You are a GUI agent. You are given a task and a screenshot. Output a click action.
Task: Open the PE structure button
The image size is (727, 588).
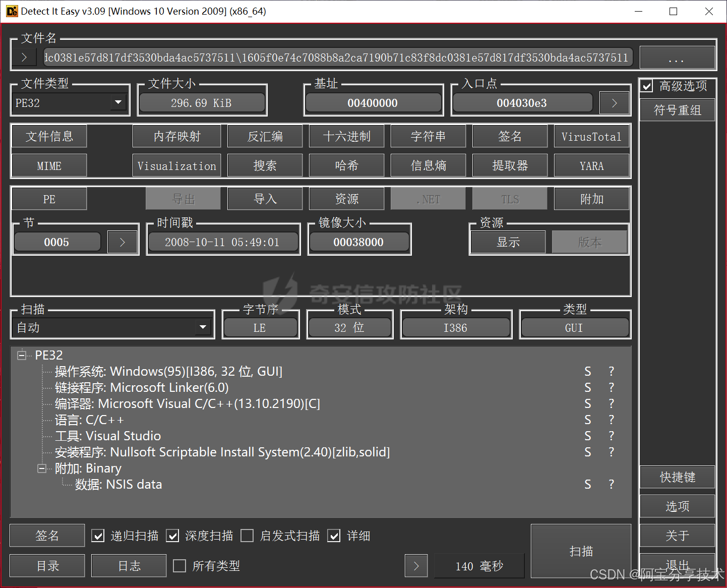(x=49, y=199)
